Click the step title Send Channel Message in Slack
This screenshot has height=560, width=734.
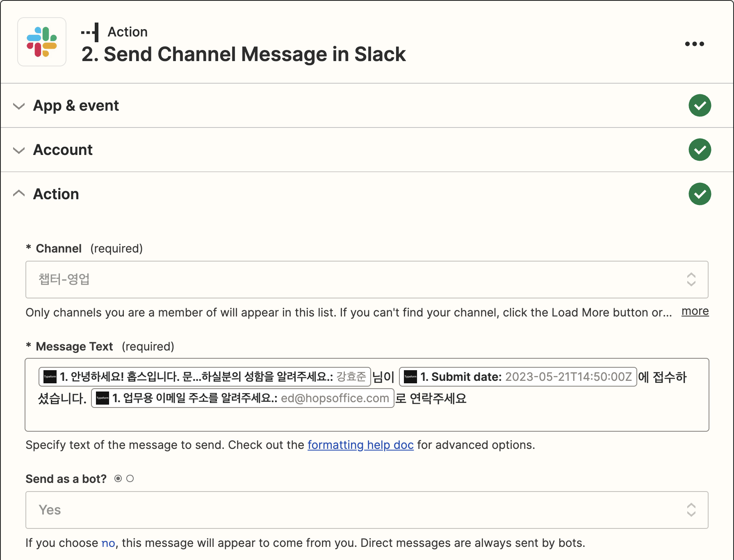tap(244, 54)
